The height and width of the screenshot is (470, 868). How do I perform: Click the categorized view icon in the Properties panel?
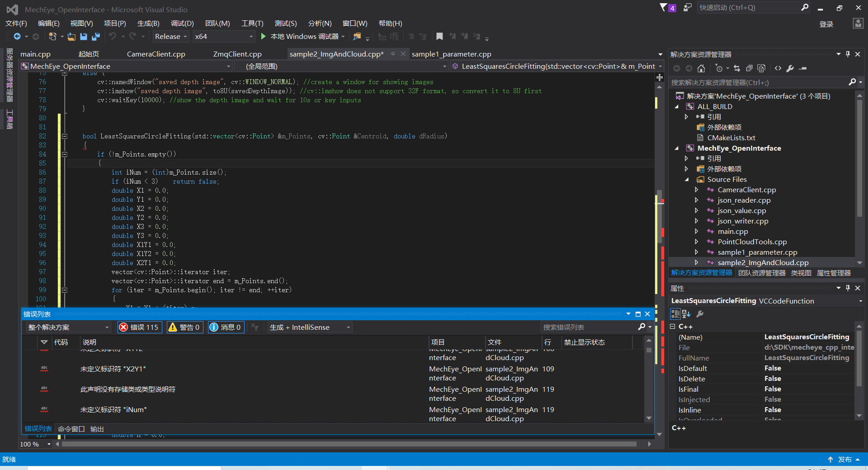point(675,314)
